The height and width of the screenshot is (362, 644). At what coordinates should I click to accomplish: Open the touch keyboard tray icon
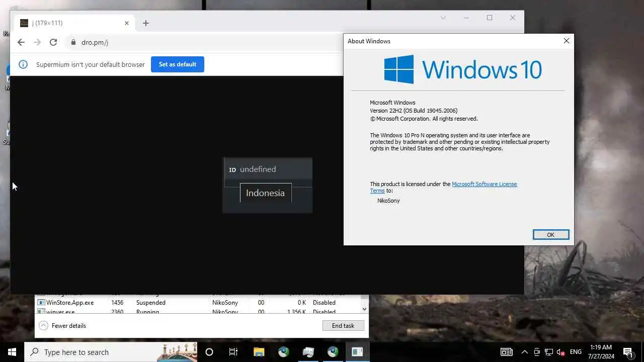point(507,352)
